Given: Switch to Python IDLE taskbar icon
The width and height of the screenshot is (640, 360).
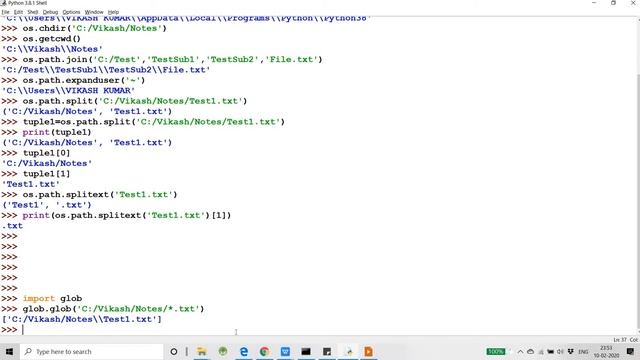Looking at the screenshot, I should tap(349, 351).
